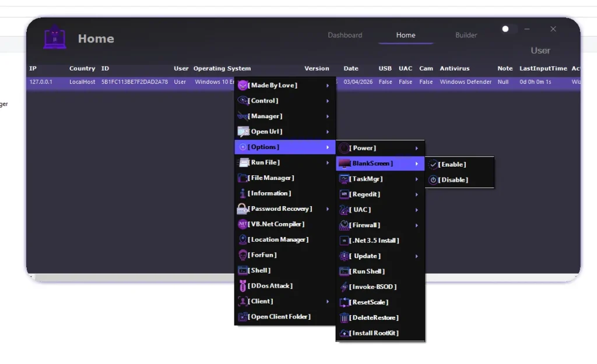Toggle the theme switch in the titlebar
This screenshot has width=597, height=364.
point(507,29)
